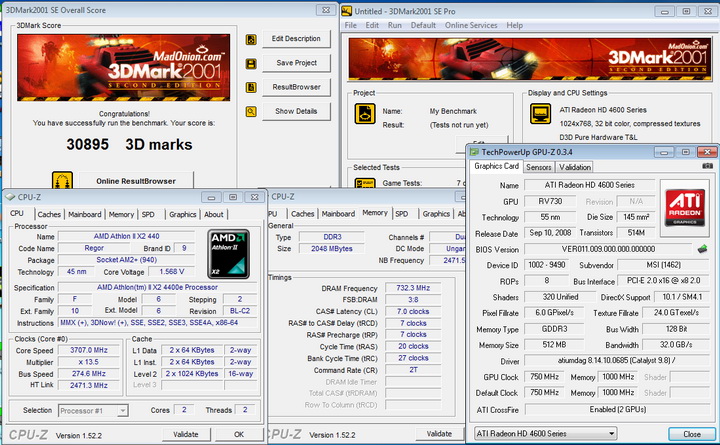Click the Bus Speed 274.6 MHz value
This screenshot has width=720, height=445.
click(89, 374)
